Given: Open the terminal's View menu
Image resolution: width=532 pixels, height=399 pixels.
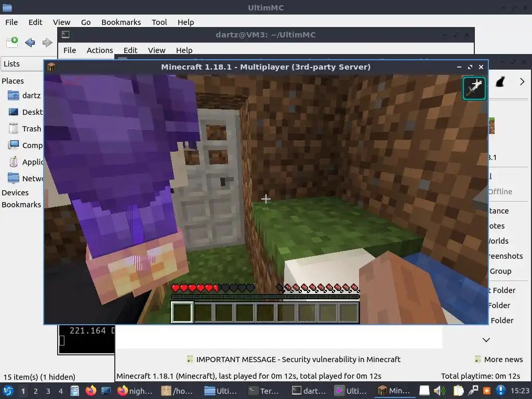Looking at the screenshot, I should [x=156, y=50].
